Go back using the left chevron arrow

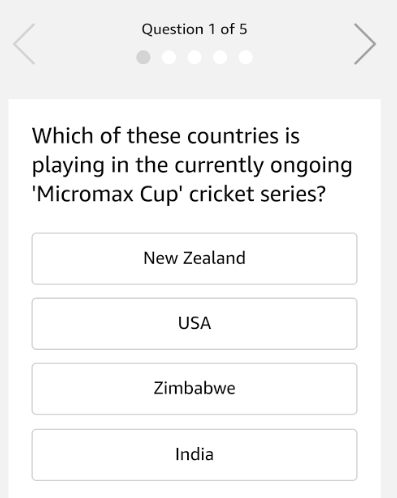24,44
